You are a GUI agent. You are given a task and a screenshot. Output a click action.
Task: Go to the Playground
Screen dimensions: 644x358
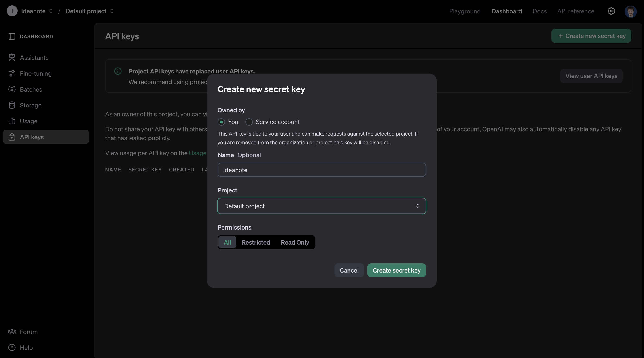(465, 11)
